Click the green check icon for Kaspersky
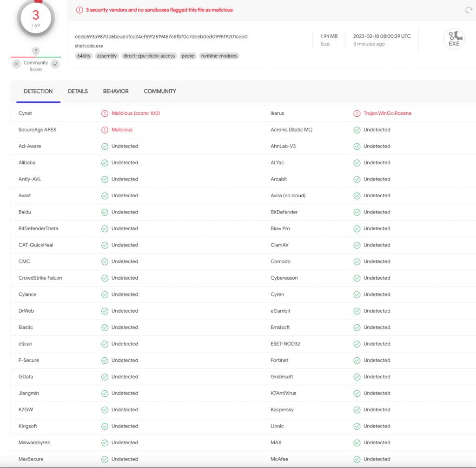 coord(357,410)
